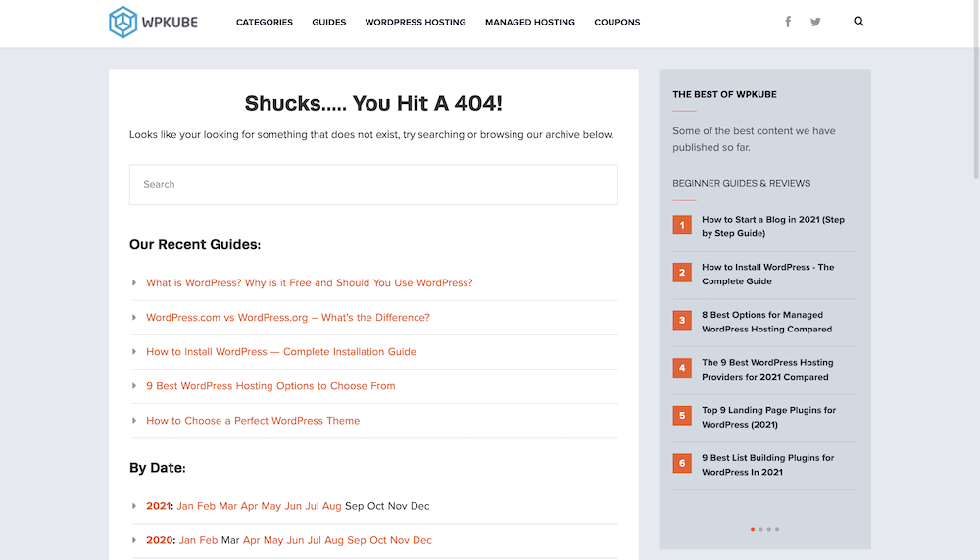Open 'How to Install WordPress — Complete Installation Guide'

(281, 352)
